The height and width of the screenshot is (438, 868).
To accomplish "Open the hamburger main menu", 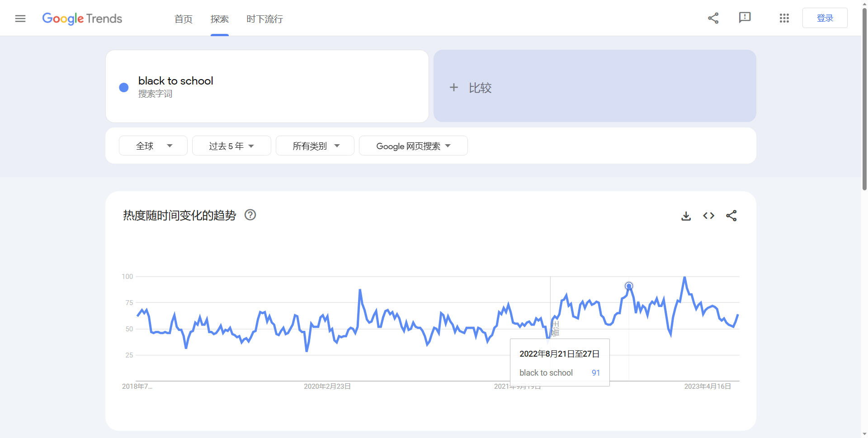I will click(x=20, y=19).
